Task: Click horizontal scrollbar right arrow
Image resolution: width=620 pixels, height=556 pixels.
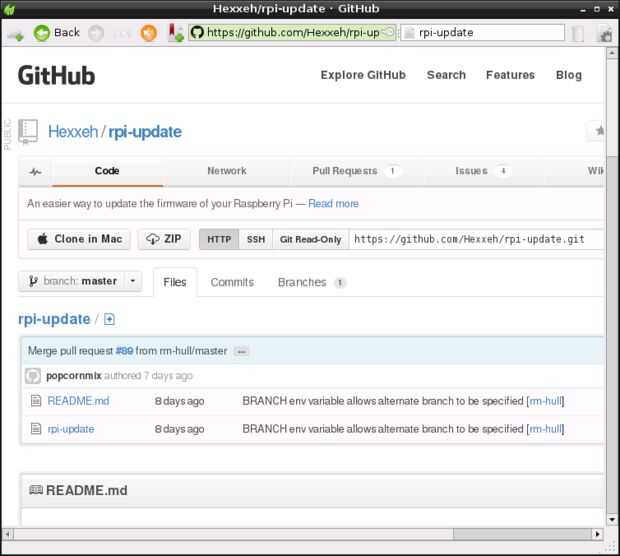Action: 597,534
